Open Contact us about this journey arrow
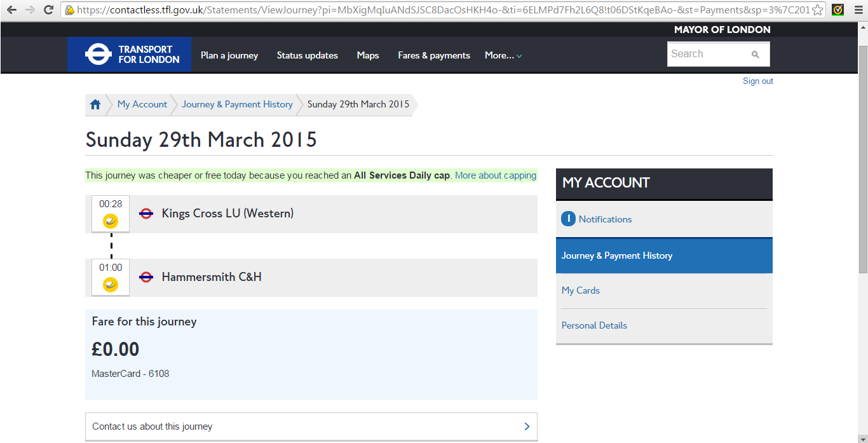Screen dimensions: 868x443 point(527,426)
